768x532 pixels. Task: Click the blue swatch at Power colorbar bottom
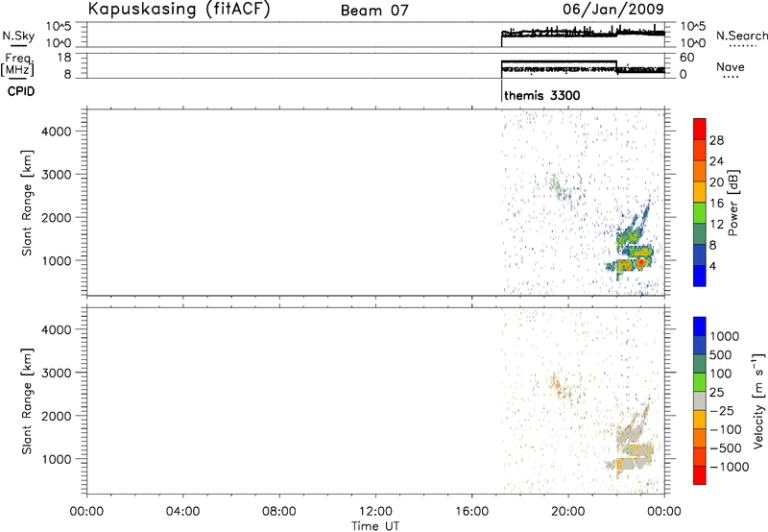pyautogui.click(x=700, y=276)
